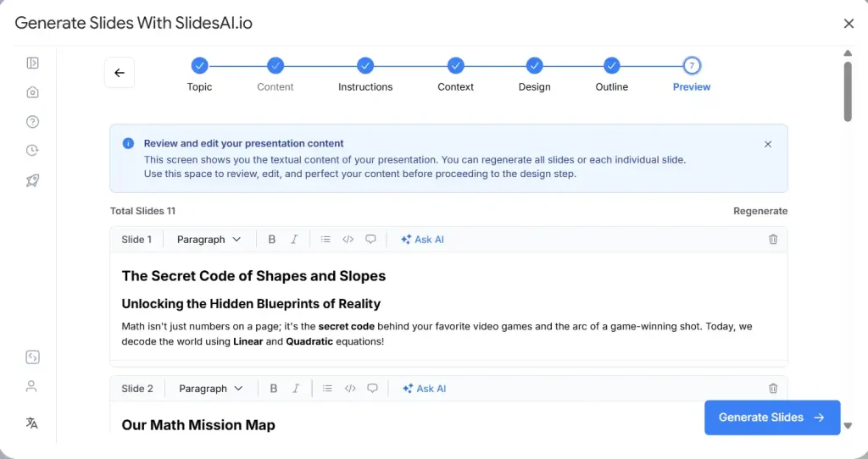The width and height of the screenshot is (868, 459).
Task: Open the help question mark icon
Action: (33, 122)
